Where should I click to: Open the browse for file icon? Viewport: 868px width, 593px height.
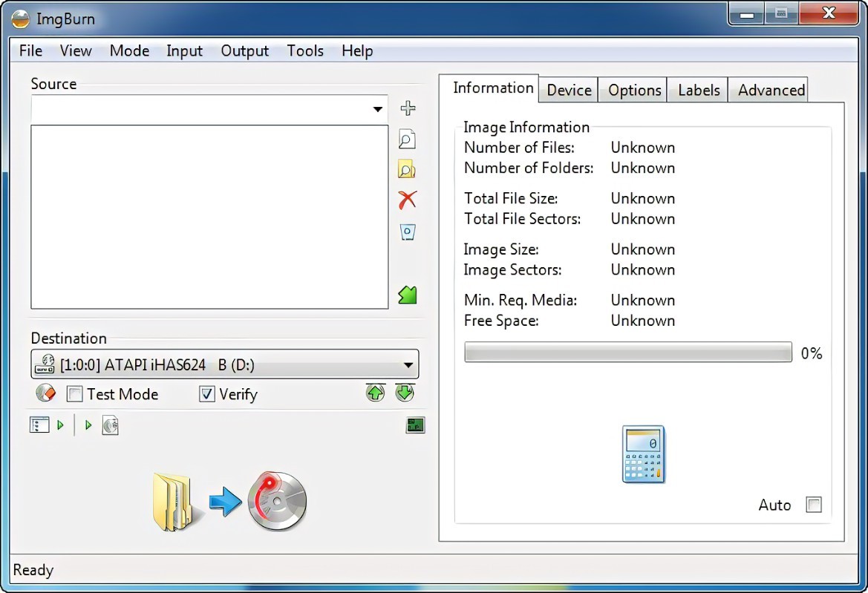[x=407, y=140]
